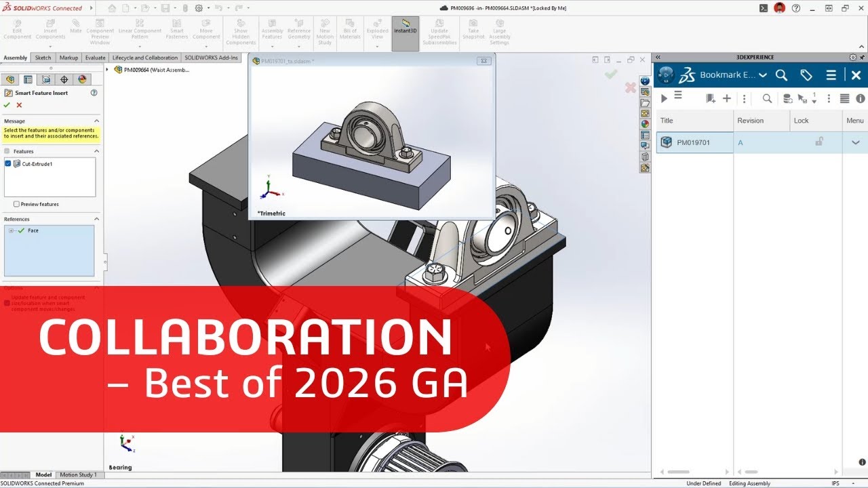
Task: Switch to the ConfigurationManager tab icon
Action: (x=46, y=79)
